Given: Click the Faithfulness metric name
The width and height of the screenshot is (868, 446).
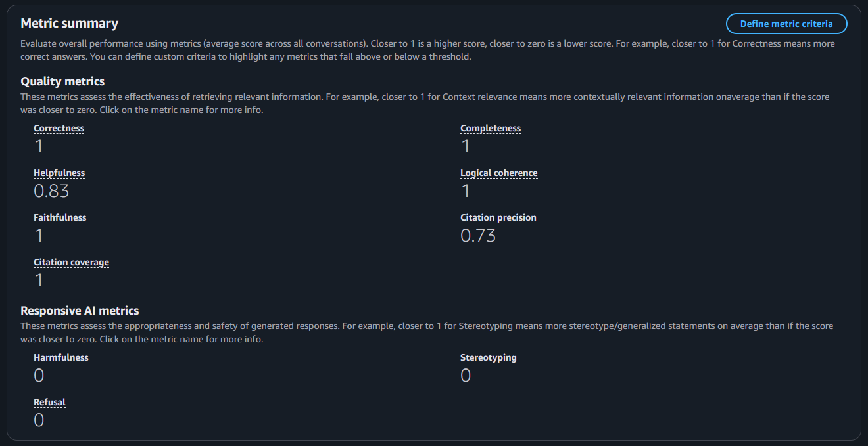Looking at the screenshot, I should coord(60,218).
